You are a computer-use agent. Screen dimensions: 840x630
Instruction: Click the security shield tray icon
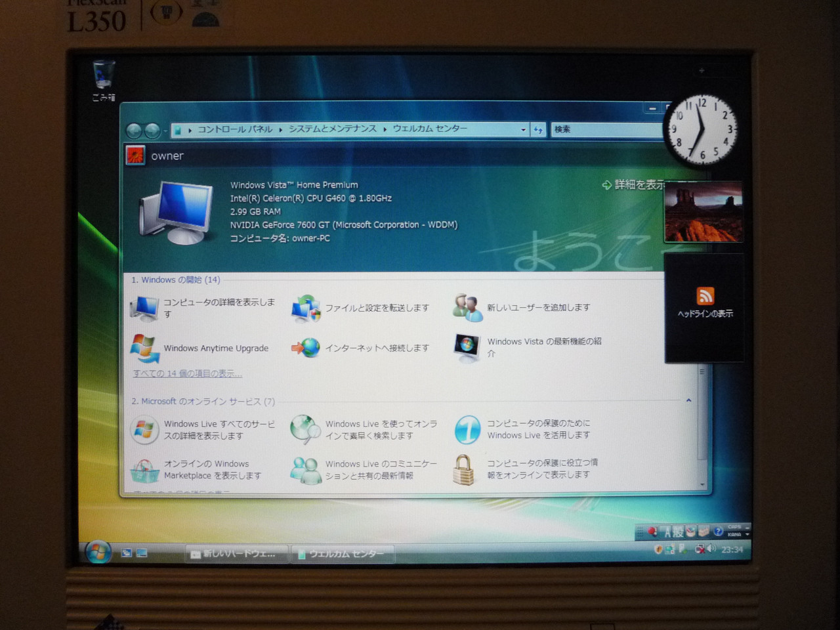click(x=658, y=549)
